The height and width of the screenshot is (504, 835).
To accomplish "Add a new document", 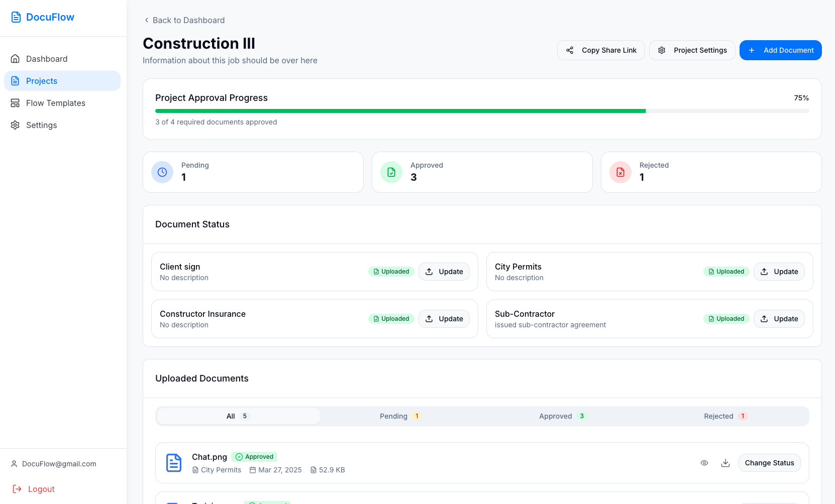I will pos(780,50).
